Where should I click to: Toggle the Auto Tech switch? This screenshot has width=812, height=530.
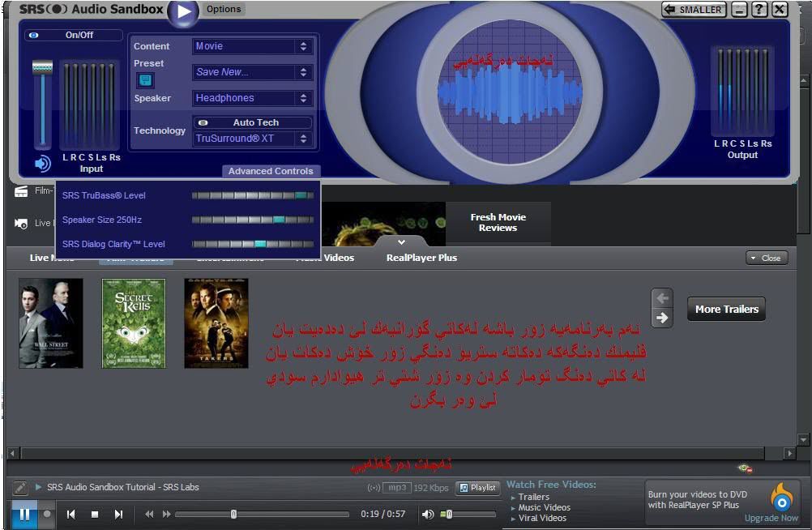tap(252, 122)
